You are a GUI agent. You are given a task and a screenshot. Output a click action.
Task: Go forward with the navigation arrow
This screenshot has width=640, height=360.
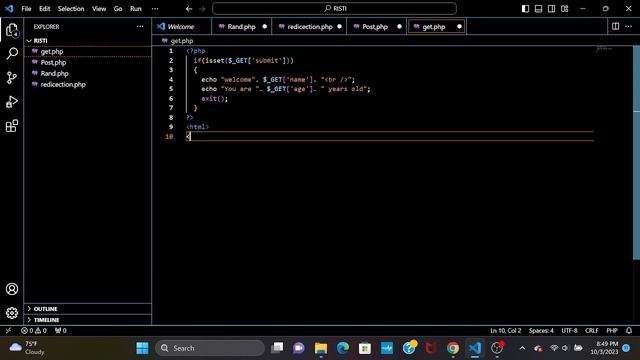[202, 9]
